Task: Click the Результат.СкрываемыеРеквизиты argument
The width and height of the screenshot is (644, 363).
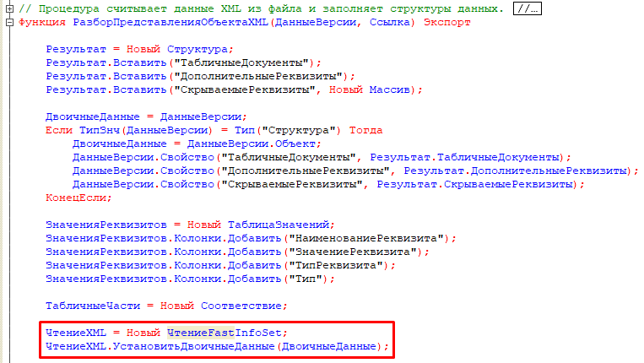Action: (x=475, y=184)
